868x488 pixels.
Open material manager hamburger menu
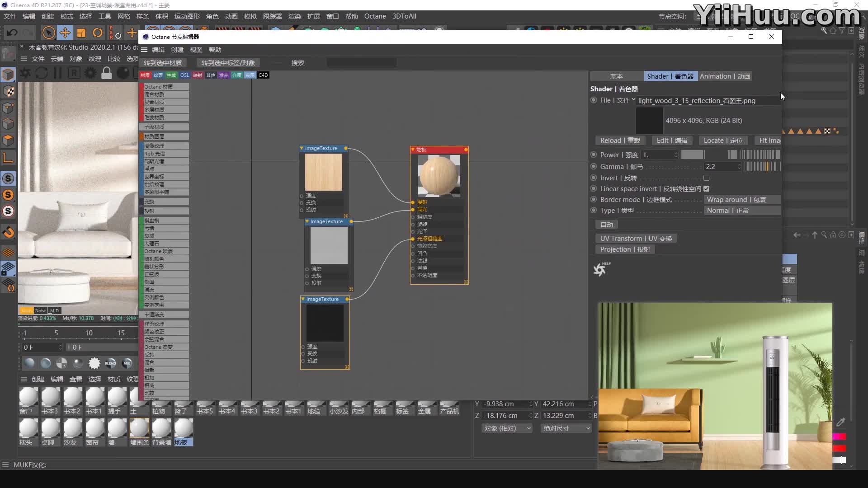pyautogui.click(x=24, y=379)
